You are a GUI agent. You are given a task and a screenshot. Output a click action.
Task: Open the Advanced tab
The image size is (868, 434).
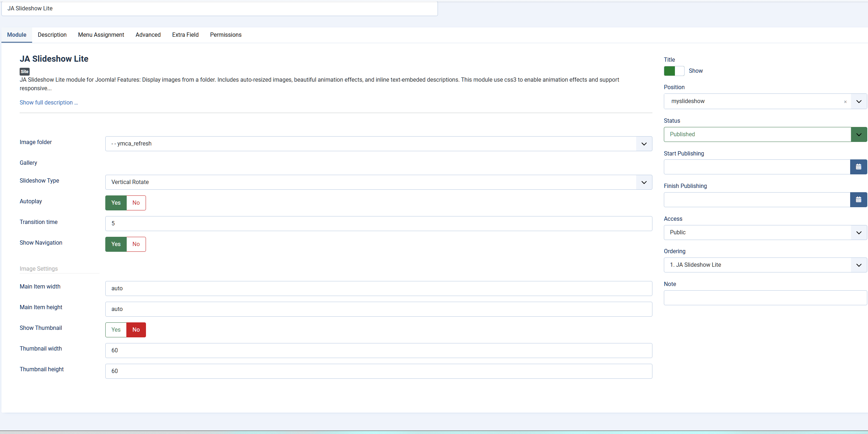pyautogui.click(x=148, y=35)
